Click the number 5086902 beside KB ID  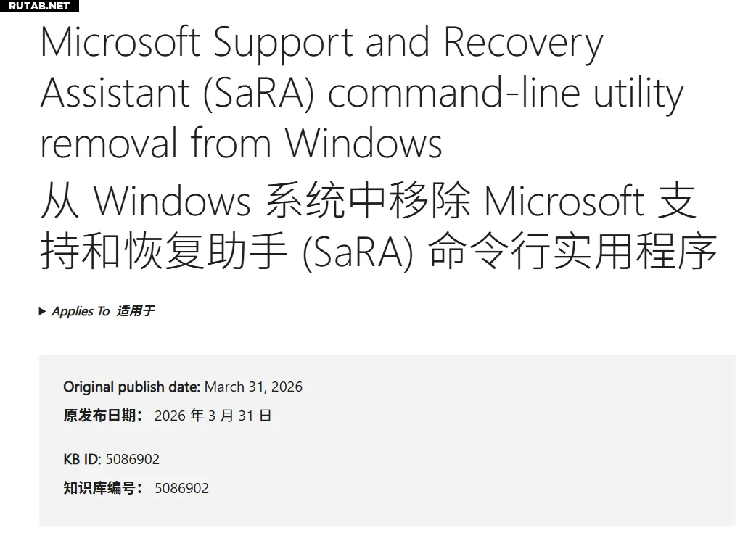coord(133,459)
